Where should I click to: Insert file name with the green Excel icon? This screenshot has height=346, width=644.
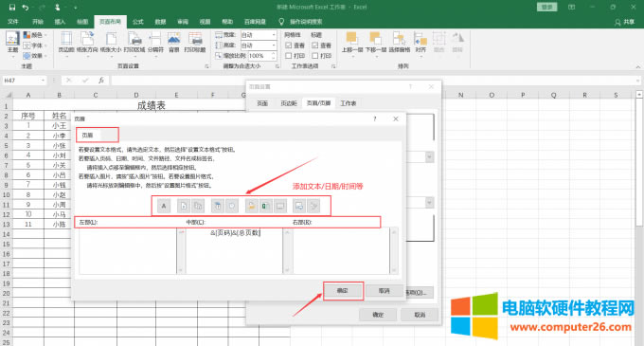(266, 206)
